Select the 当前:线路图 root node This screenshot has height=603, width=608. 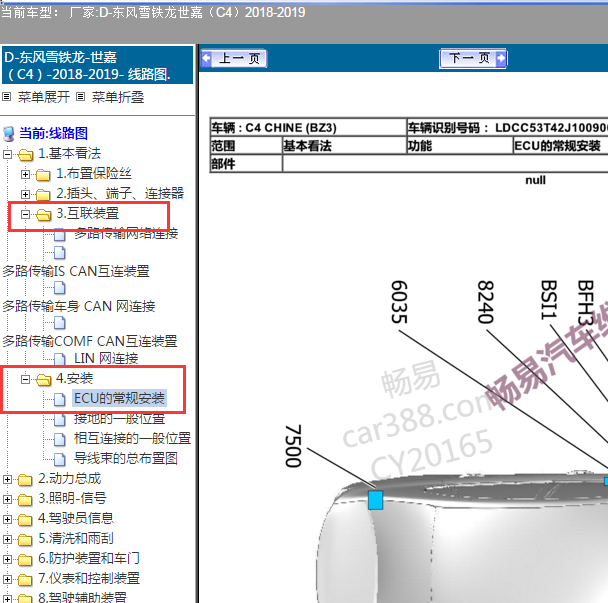54,133
